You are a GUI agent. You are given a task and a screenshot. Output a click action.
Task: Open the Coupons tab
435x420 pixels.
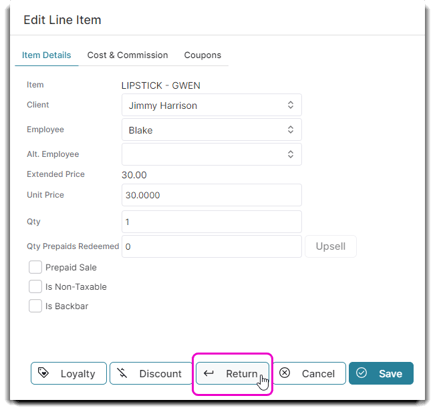tap(202, 55)
